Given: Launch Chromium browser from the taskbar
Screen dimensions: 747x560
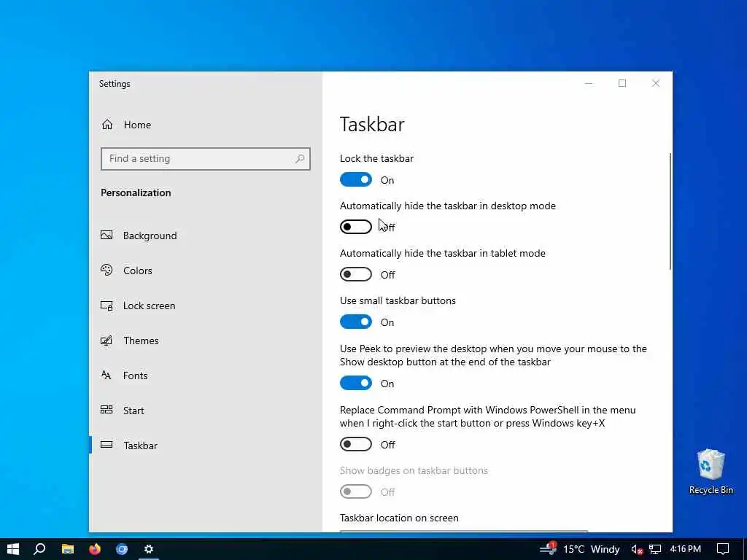Looking at the screenshot, I should [122, 549].
